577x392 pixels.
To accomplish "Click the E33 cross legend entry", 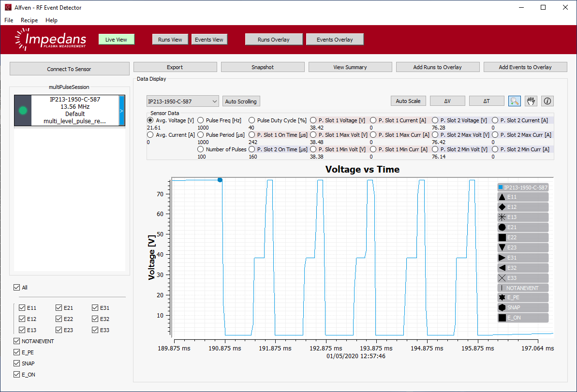I will click(523, 278).
